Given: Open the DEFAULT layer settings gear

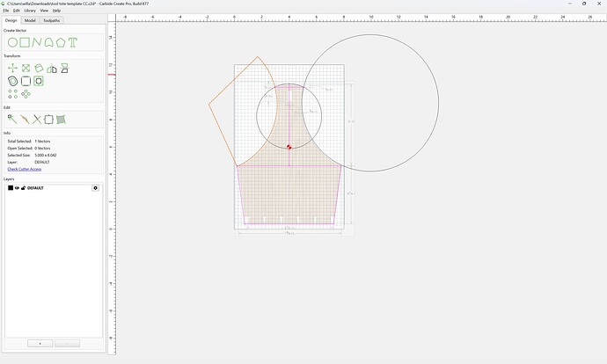Looking at the screenshot, I should (96, 188).
